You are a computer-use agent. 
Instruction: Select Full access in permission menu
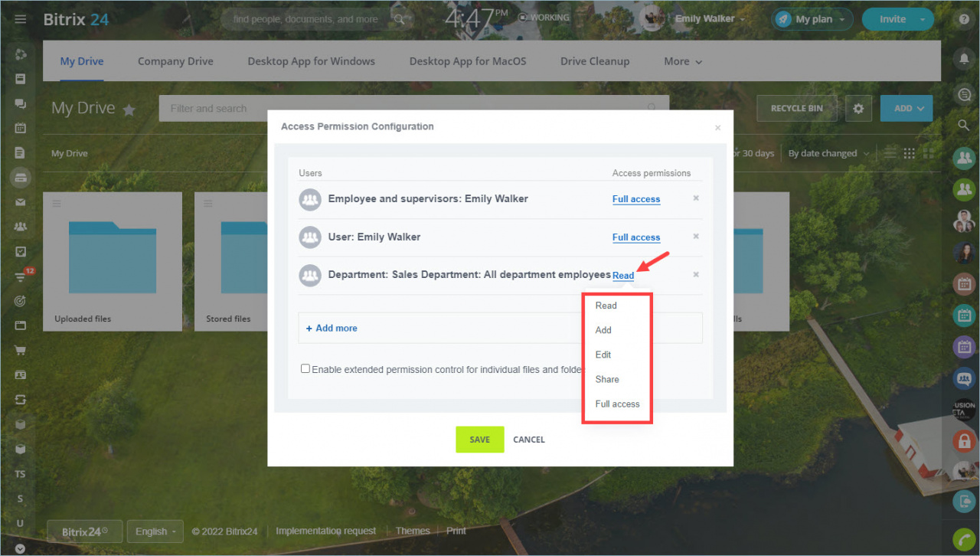point(617,404)
